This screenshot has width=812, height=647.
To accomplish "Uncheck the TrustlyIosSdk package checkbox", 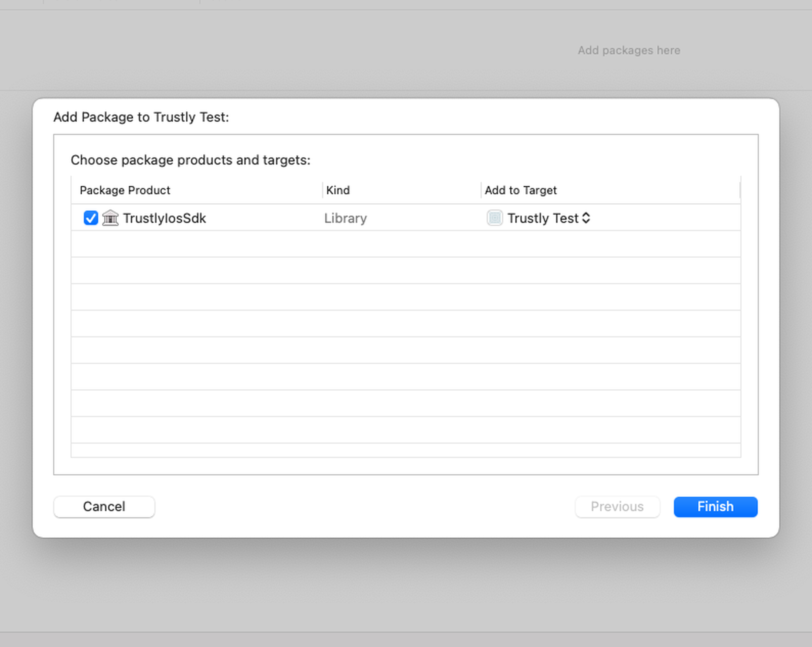I will pyautogui.click(x=91, y=218).
